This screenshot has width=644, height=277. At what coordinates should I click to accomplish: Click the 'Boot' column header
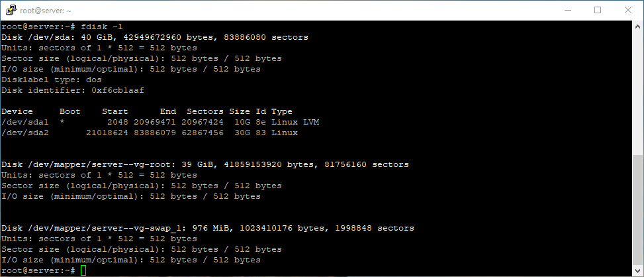point(70,111)
